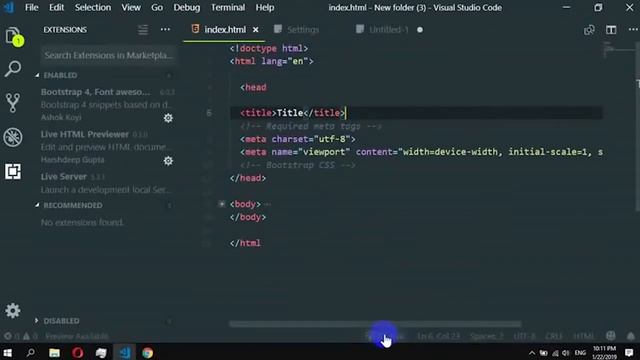Viewport: 640px width, 360px height.
Task: Open the View menu
Action: 131,7
